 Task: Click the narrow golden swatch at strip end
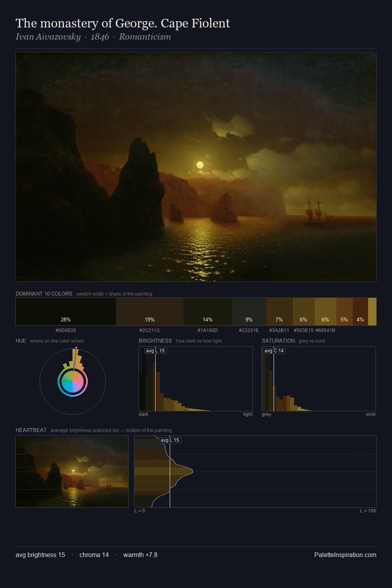tap(372, 312)
